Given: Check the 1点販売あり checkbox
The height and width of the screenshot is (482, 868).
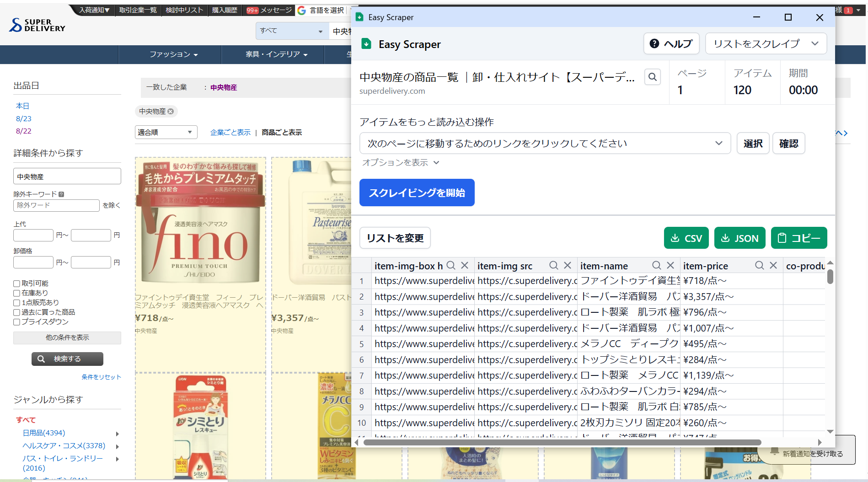Looking at the screenshot, I should click(17, 303).
